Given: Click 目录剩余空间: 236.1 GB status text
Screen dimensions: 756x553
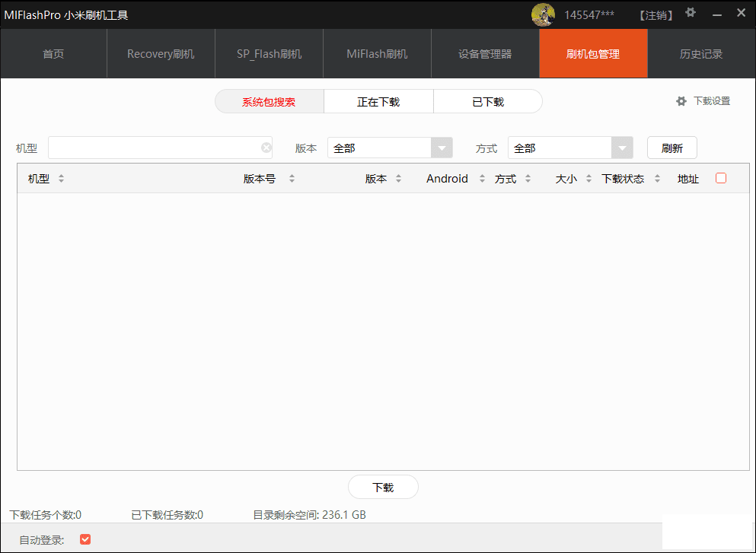Looking at the screenshot, I should [310, 515].
